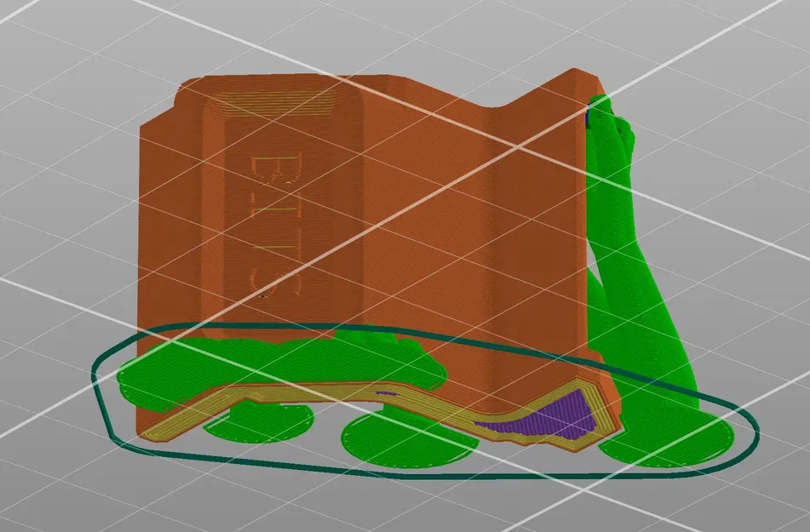The image size is (810, 532).
Task: Click the dark green skirt outline loop
Action: [x=425, y=401]
